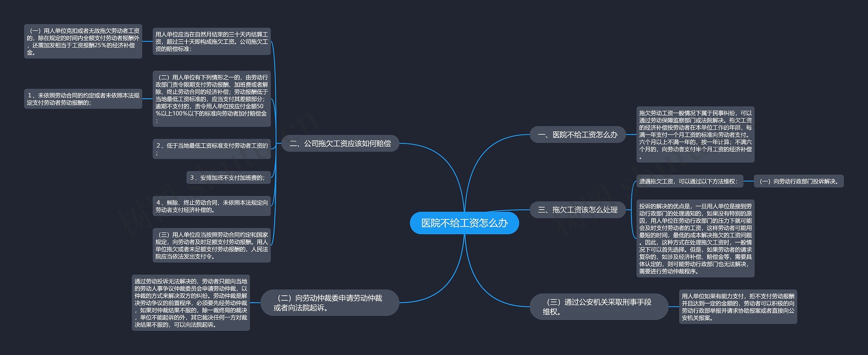This screenshot has height=355, width=868.
Task: Select the node （二）向劳动仲裁委申请劳动仲裁
Action: 330,302
